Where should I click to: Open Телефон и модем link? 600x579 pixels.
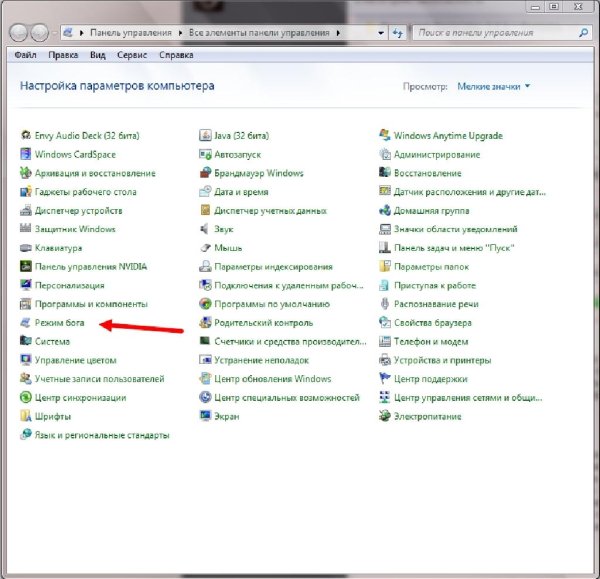[x=431, y=341]
